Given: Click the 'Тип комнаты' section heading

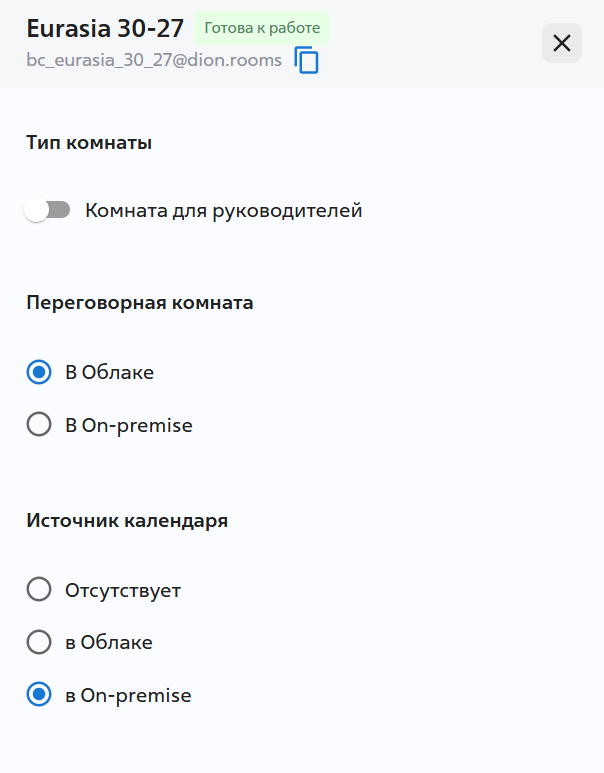Looking at the screenshot, I should [89, 142].
